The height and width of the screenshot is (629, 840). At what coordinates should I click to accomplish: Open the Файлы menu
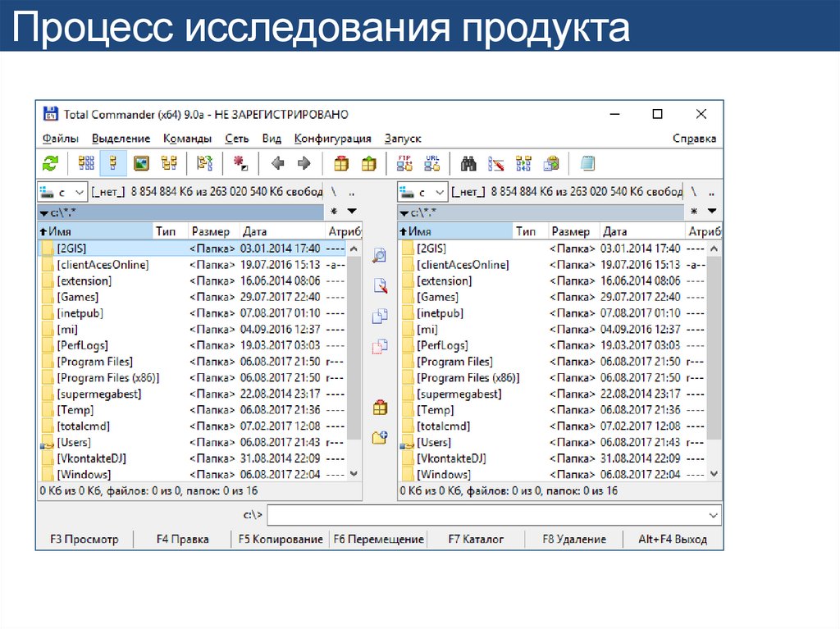pos(61,139)
